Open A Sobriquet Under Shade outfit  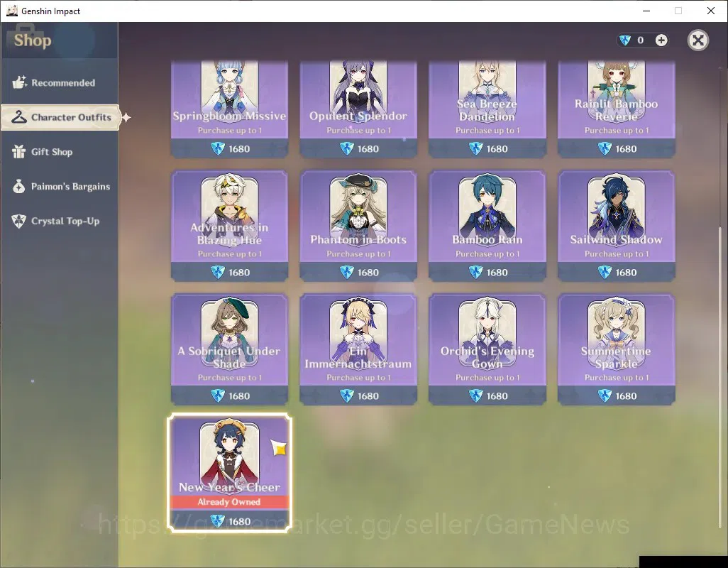[x=229, y=349]
